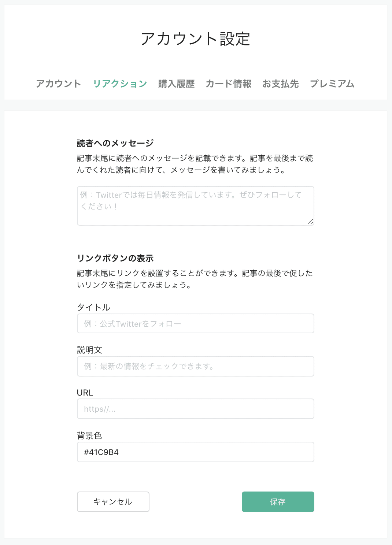Select the プレミアム tab
The image size is (392, 545).
[333, 84]
